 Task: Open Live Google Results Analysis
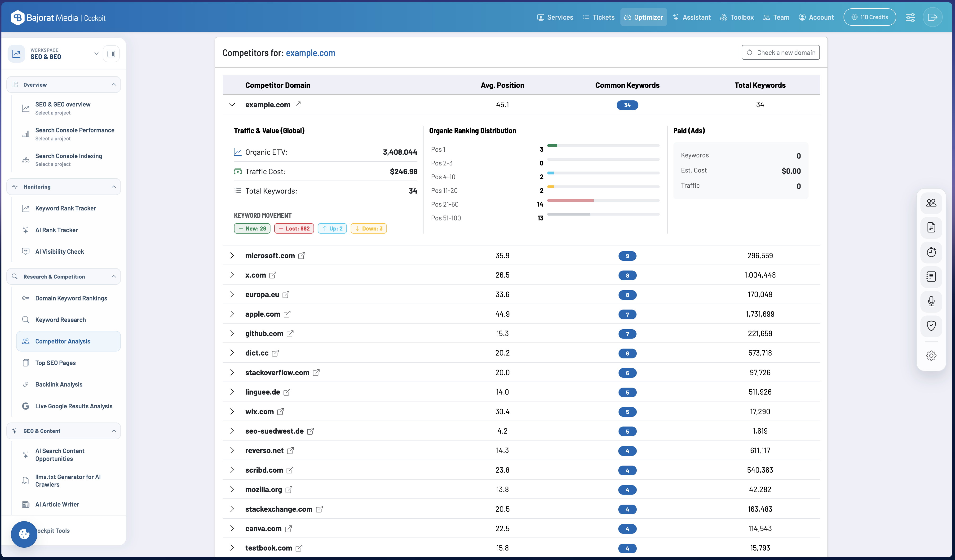pyautogui.click(x=68, y=406)
